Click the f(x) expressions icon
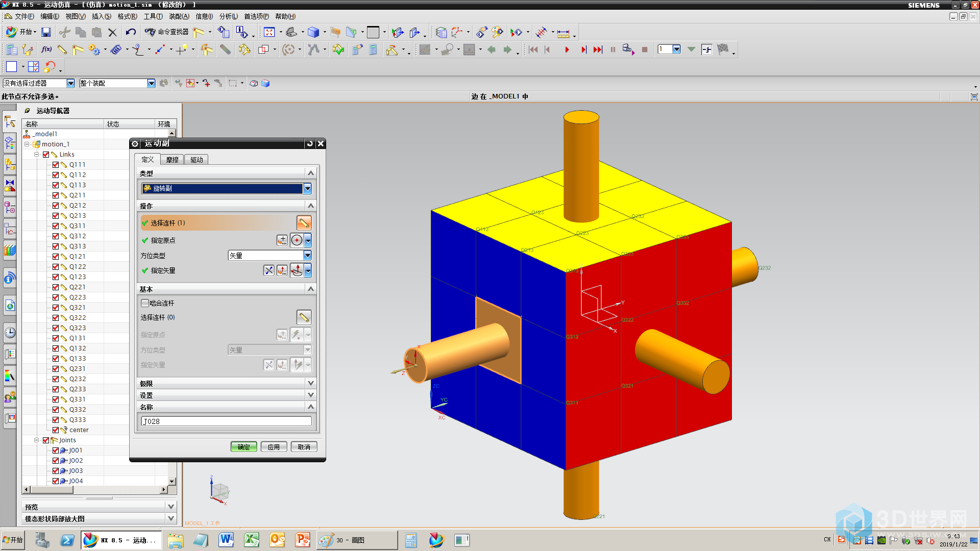Viewport: 980px width, 551px height. tap(46, 49)
